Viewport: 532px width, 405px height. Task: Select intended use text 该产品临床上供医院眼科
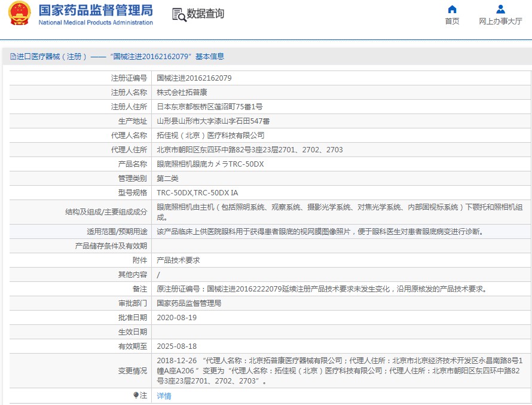(x=320, y=232)
